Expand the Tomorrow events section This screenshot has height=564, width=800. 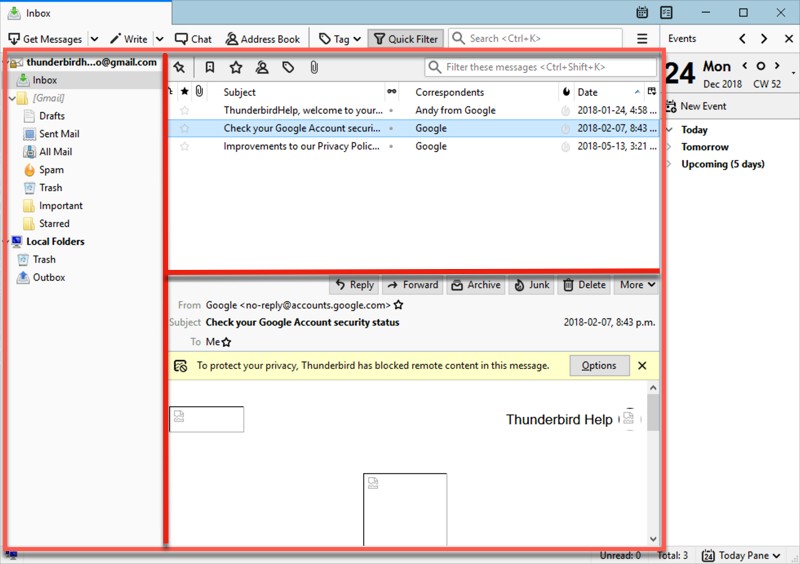click(x=668, y=147)
